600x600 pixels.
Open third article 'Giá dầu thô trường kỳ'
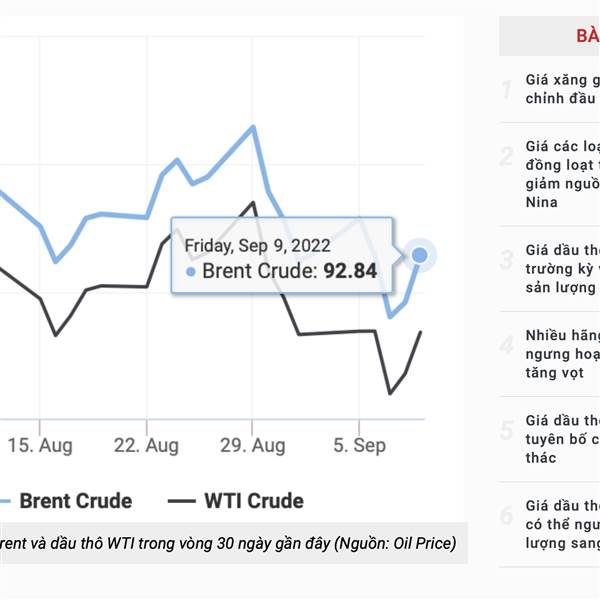coord(562,269)
